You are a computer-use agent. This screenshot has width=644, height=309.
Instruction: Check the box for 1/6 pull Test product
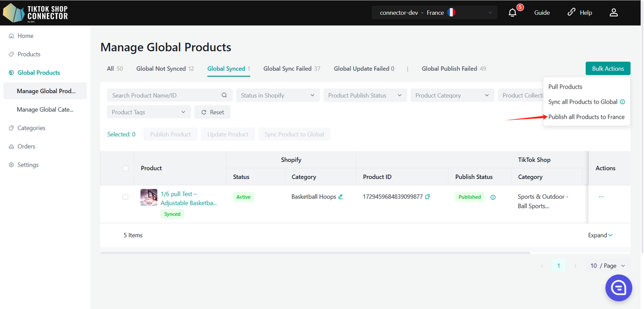[125, 197]
